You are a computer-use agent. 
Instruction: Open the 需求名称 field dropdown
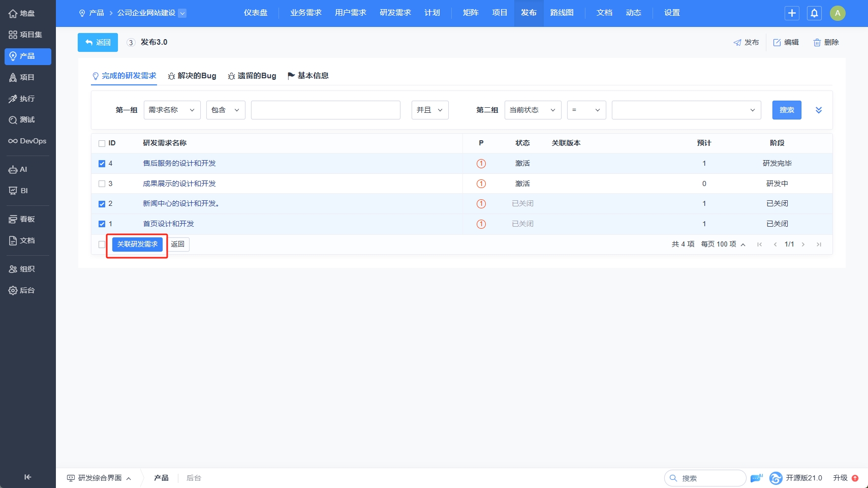[172, 110]
